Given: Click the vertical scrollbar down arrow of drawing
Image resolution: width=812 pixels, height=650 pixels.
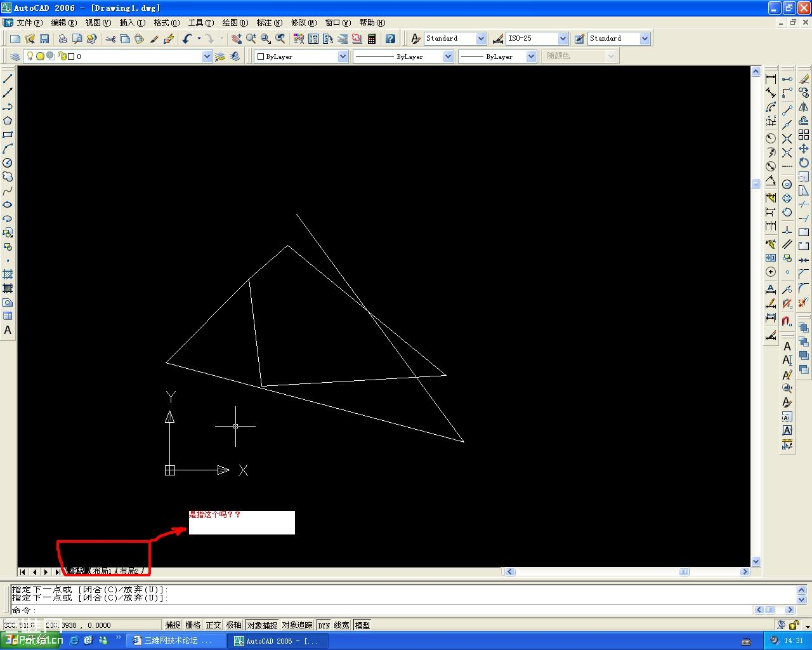Looking at the screenshot, I should [756, 562].
